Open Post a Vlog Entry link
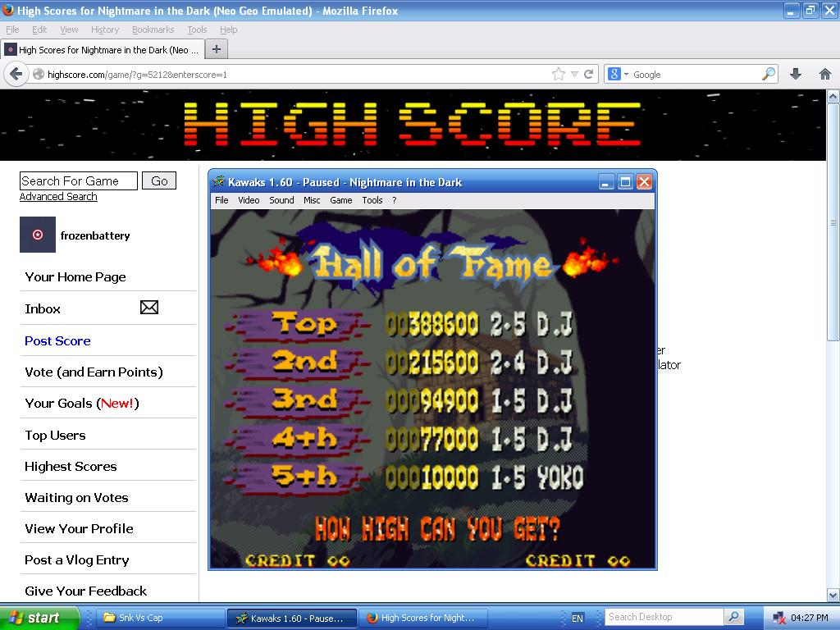840x630 pixels. point(76,559)
